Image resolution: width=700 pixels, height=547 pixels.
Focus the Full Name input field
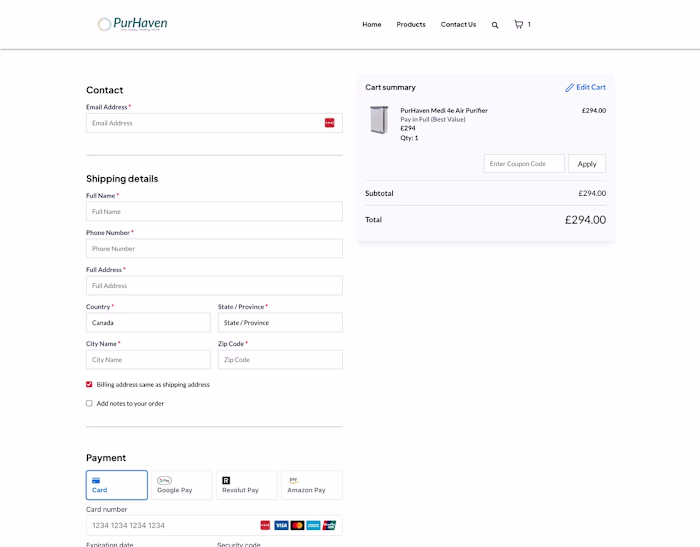click(214, 211)
